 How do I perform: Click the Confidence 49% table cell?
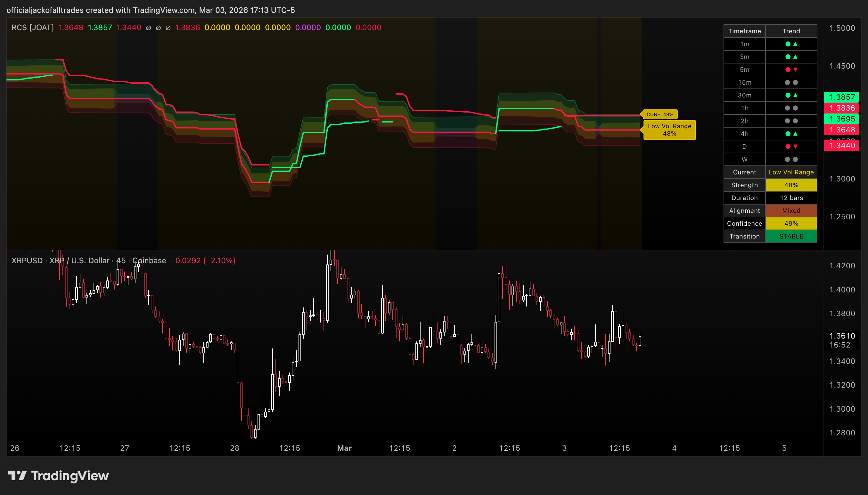[x=791, y=223]
